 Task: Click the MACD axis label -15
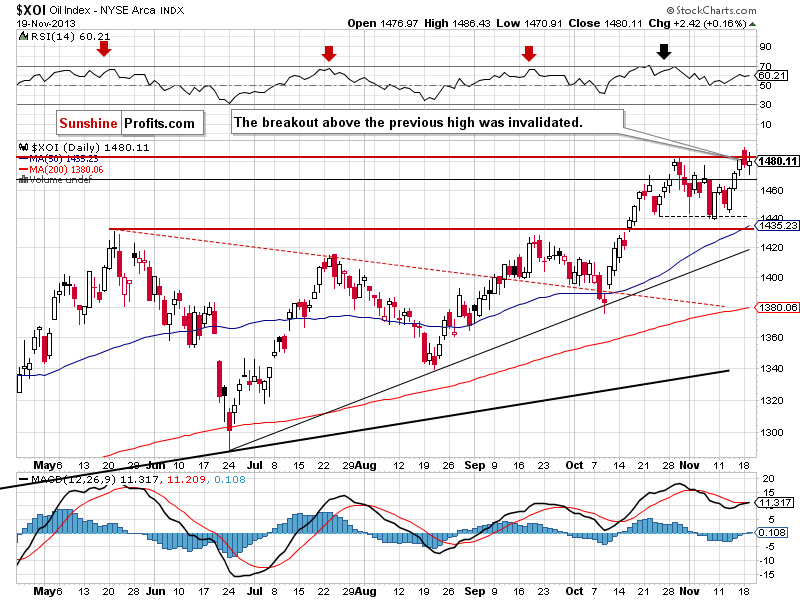(x=766, y=575)
